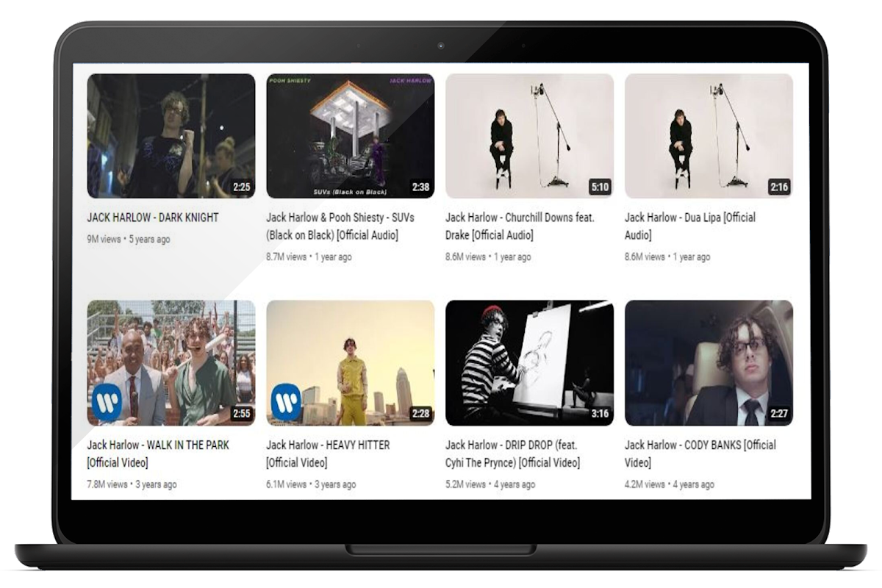882x588 pixels.
Task: Click the '4.2M views • 4 years ago' text
Action: 670,484
